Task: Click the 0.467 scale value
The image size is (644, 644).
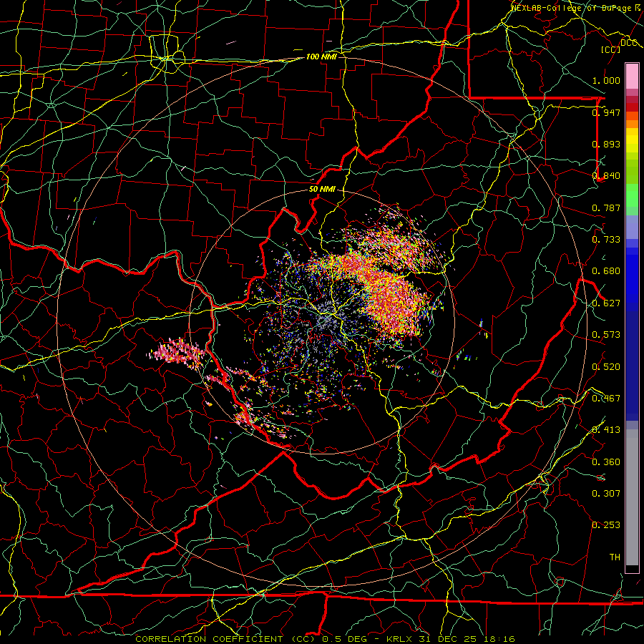Action: (x=606, y=399)
